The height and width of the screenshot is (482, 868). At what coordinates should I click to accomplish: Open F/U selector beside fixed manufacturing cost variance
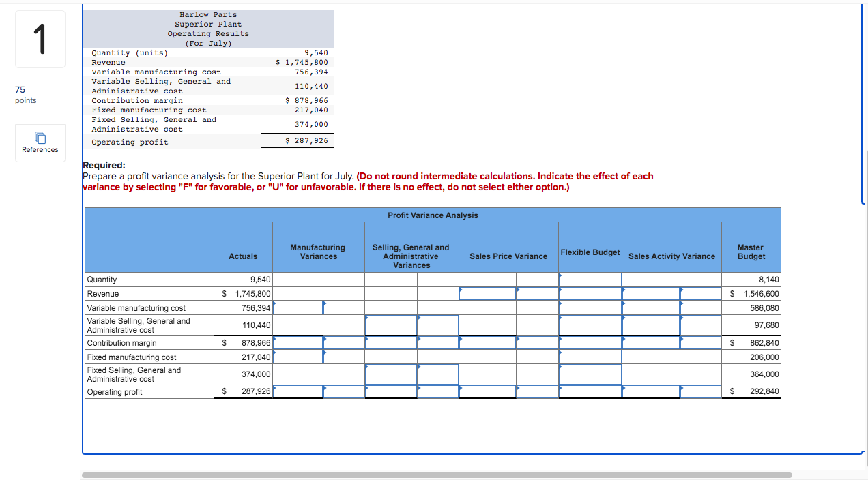point(343,357)
